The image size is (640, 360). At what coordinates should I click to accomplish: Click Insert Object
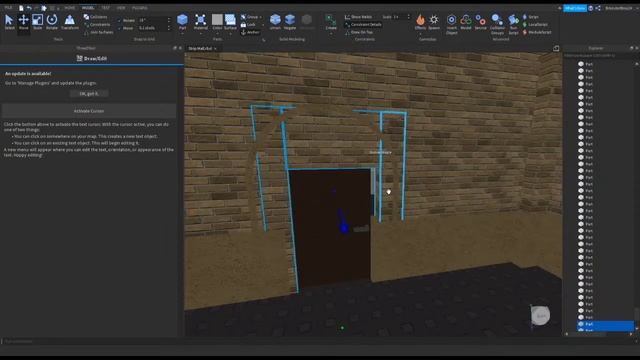[x=451, y=24]
